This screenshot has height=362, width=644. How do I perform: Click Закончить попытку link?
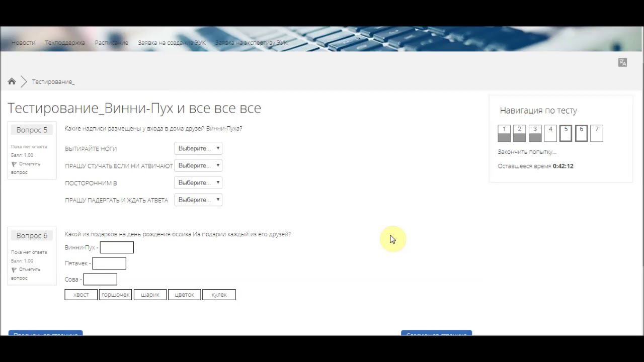pos(527,152)
